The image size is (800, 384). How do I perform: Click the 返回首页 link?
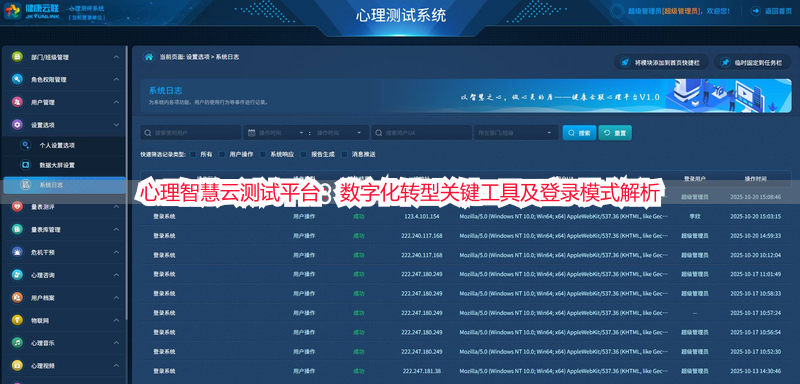tap(778, 11)
